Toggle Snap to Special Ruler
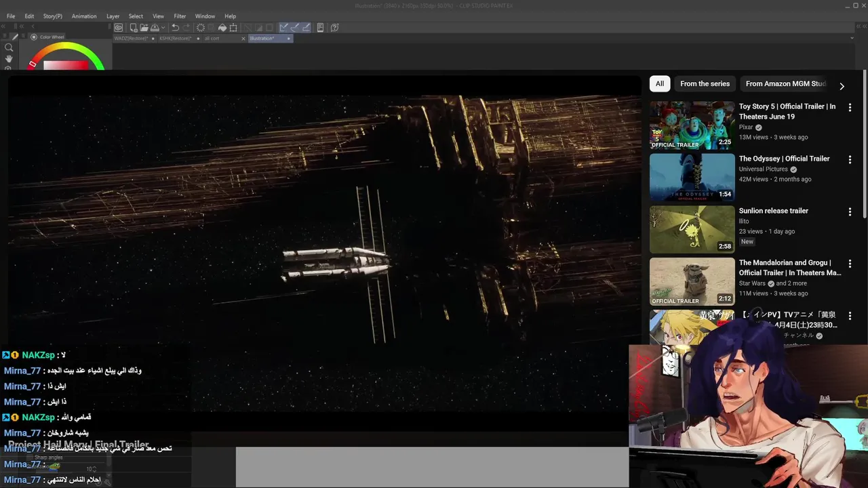Viewport: 868px width, 488px height. click(295, 28)
